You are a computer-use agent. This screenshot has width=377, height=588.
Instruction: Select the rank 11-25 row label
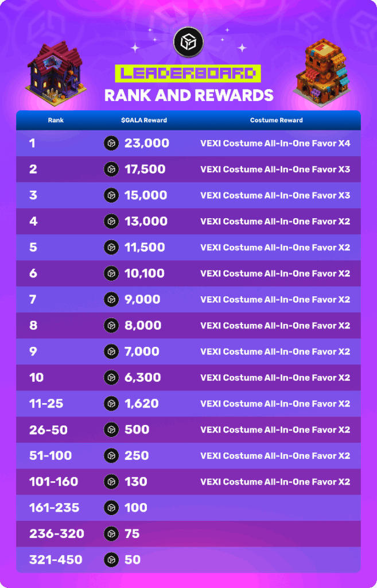coord(46,404)
